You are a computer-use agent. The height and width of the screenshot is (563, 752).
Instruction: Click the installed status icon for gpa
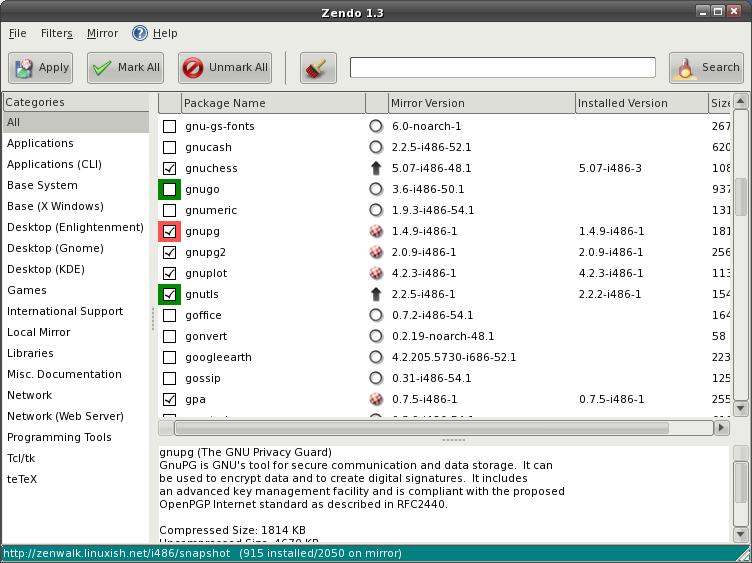(x=376, y=399)
